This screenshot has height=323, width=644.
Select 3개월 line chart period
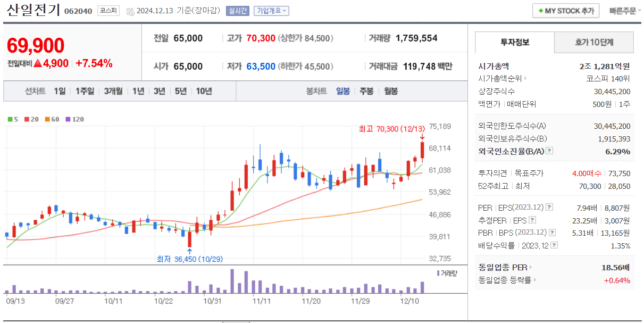point(113,91)
